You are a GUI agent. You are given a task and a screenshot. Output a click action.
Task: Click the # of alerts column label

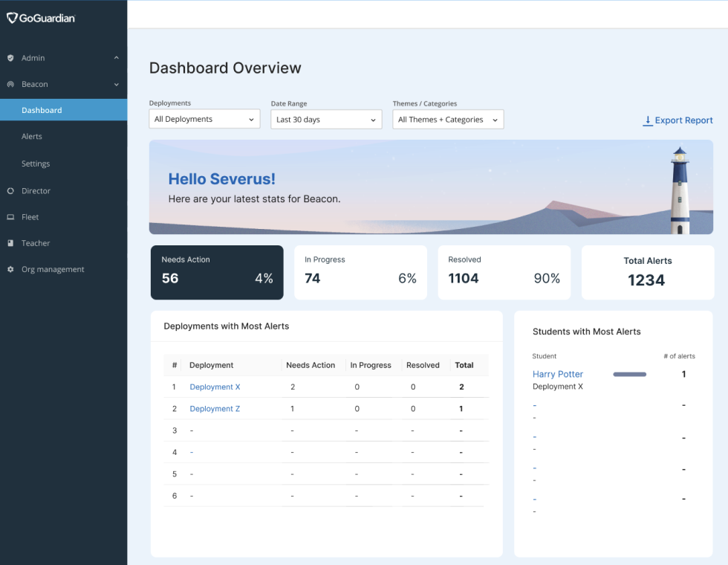tap(679, 356)
